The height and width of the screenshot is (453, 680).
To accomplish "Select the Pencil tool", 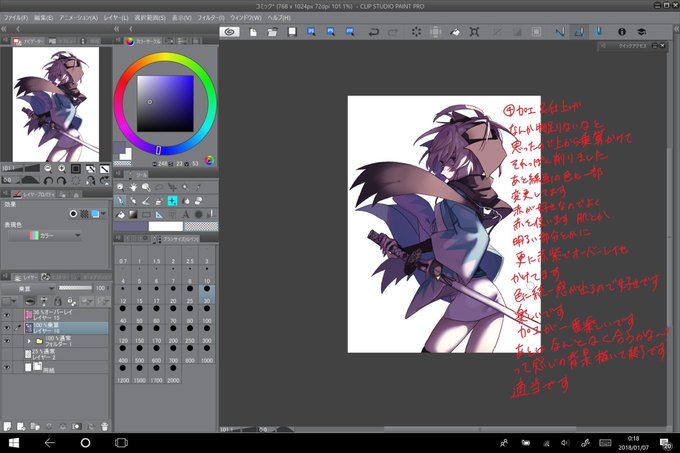I will click(133, 201).
